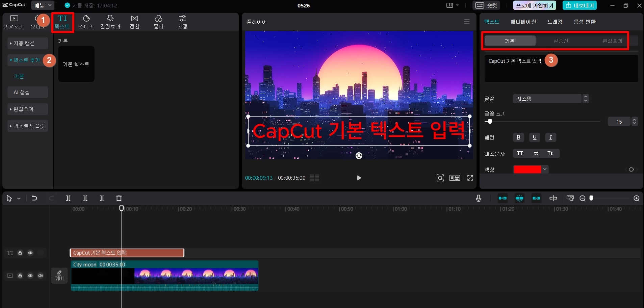Click the zoom-out minus icon on timeline
The width and height of the screenshot is (644, 308).
point(583,198)
